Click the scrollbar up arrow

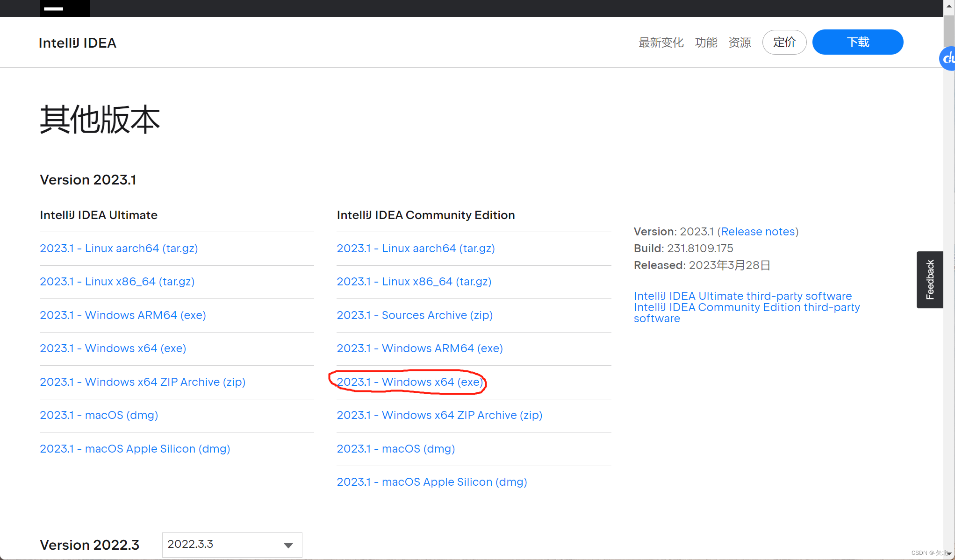click(948, 6)
